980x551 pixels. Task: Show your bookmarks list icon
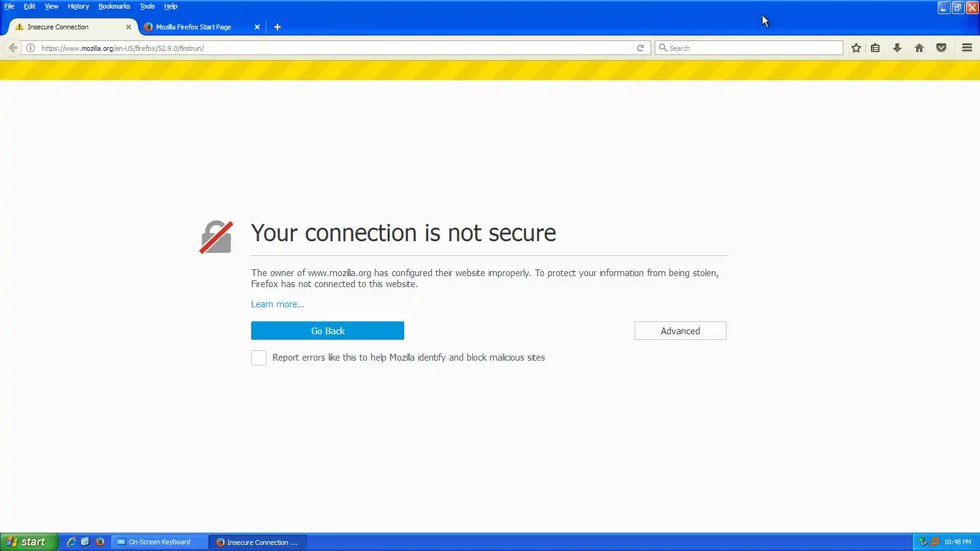point(875,48)
